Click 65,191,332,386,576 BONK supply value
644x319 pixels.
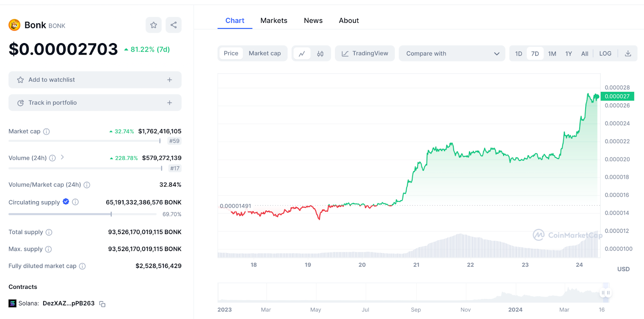coord(144,202)
